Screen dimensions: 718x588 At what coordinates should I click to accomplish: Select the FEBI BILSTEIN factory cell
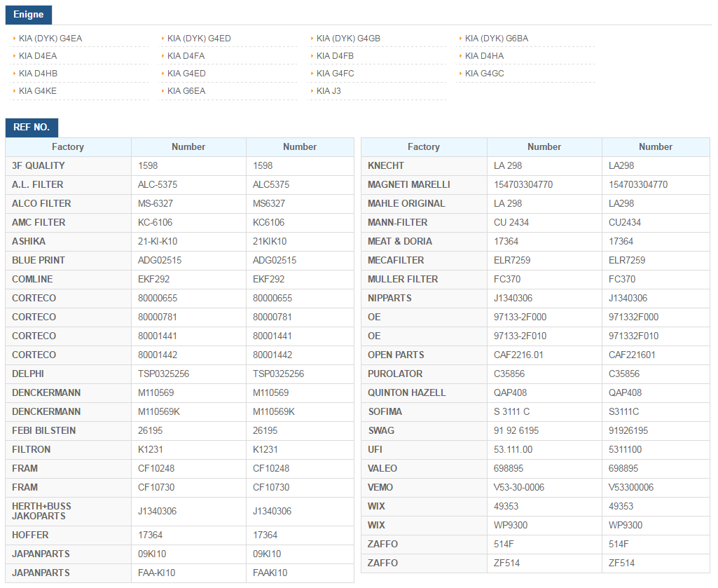click(x=68, y=431)
